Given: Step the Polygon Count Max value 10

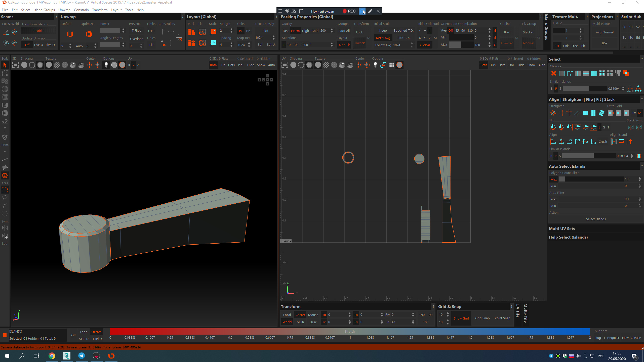Looking at the screenshot, I should point(639,179).
